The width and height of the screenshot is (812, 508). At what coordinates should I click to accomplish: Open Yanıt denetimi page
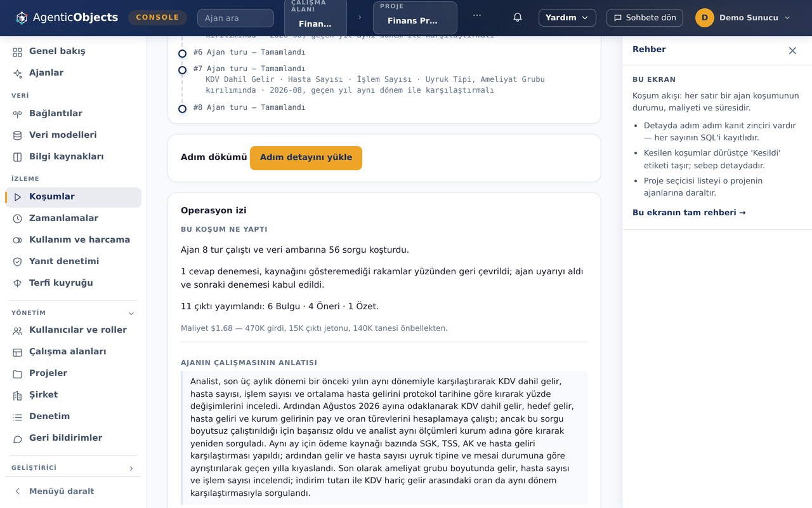[x=74, y=262]
